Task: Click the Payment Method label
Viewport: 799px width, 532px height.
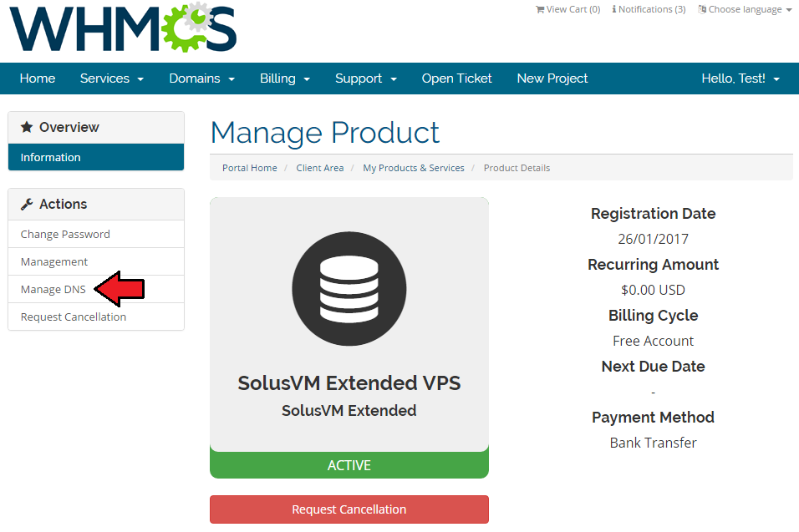Action: 653,418
